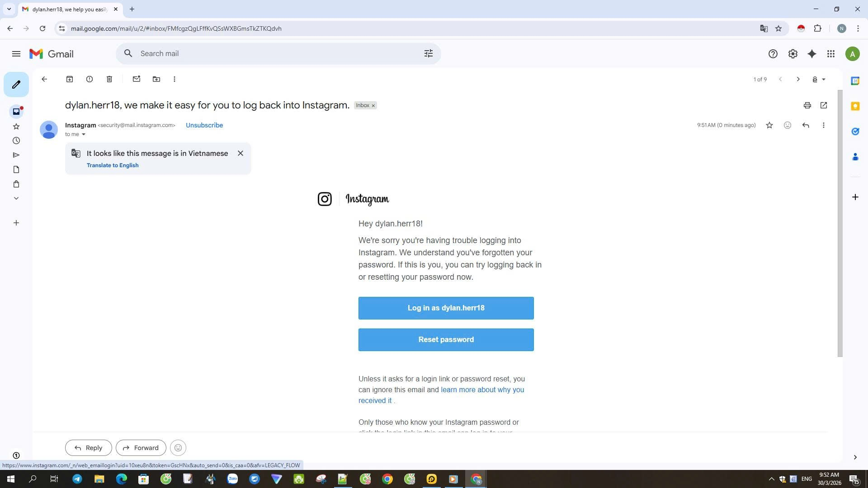This screenshot has height=488, width=868.
Task: Open 'learn more about why you received it' link
Action: click(482, 390)
